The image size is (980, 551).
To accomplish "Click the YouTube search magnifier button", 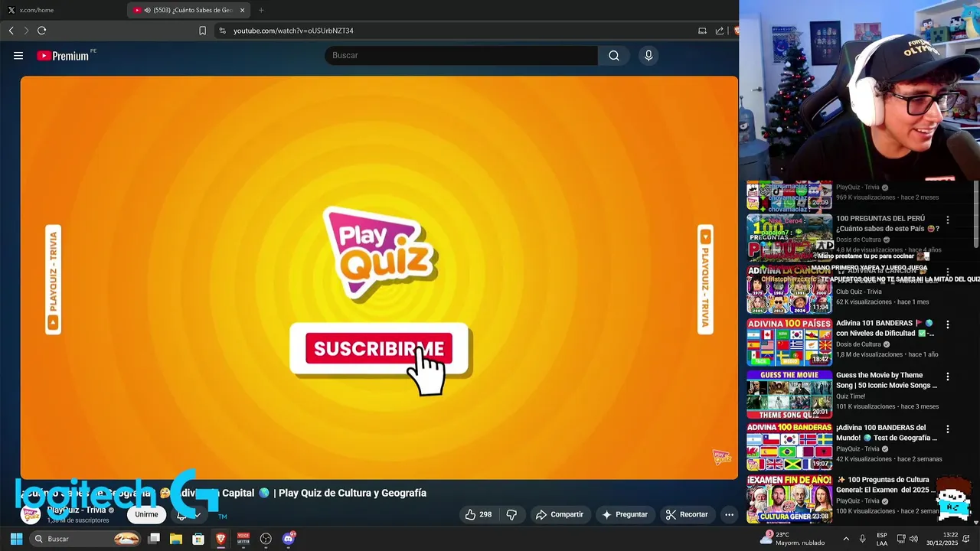I will pos(614,55).
